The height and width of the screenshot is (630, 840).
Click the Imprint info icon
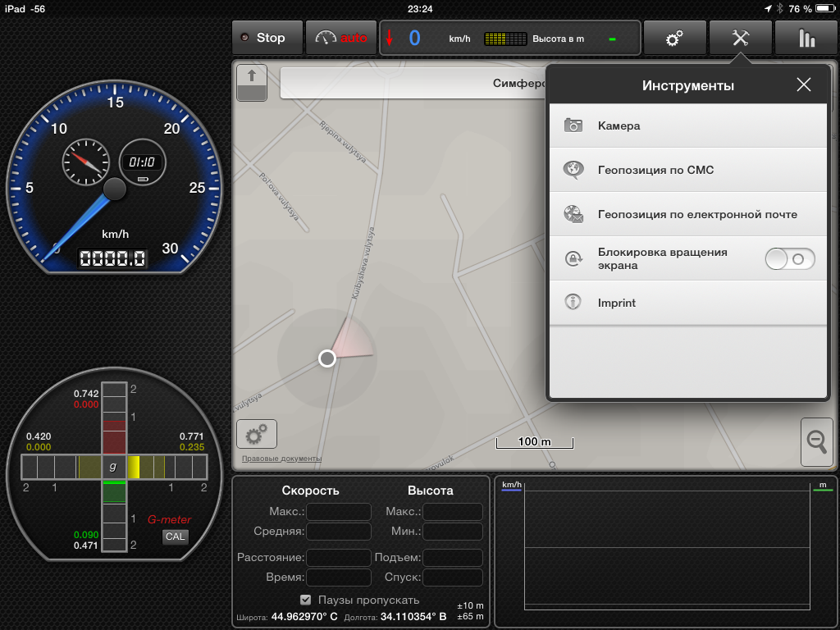[x=573, y=302]
